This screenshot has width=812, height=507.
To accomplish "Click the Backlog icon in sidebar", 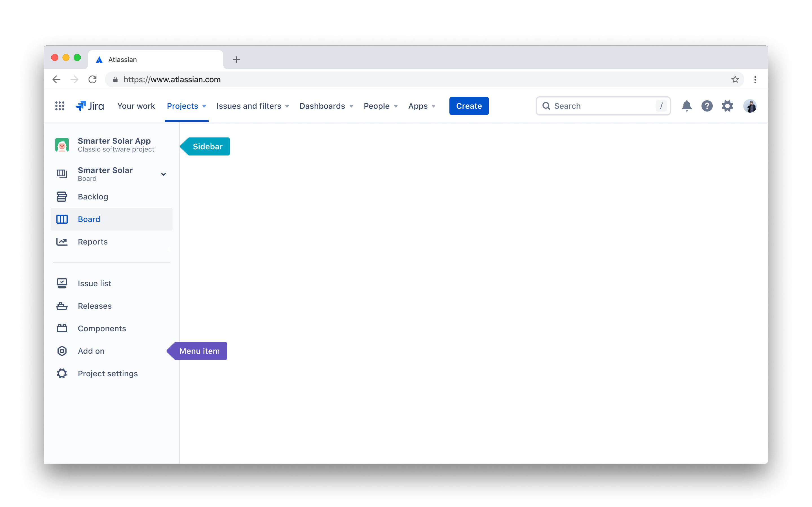I will click(x=62, y=196).
